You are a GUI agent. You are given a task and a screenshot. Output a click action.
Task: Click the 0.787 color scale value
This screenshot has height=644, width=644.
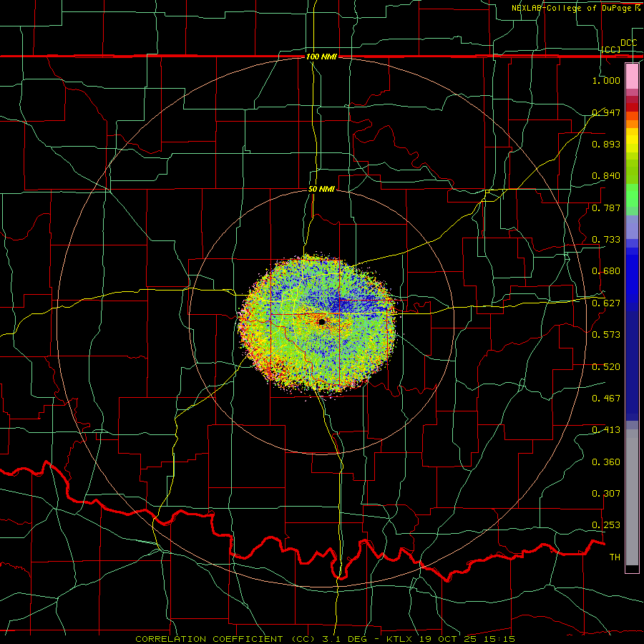[x=606, y=208]
